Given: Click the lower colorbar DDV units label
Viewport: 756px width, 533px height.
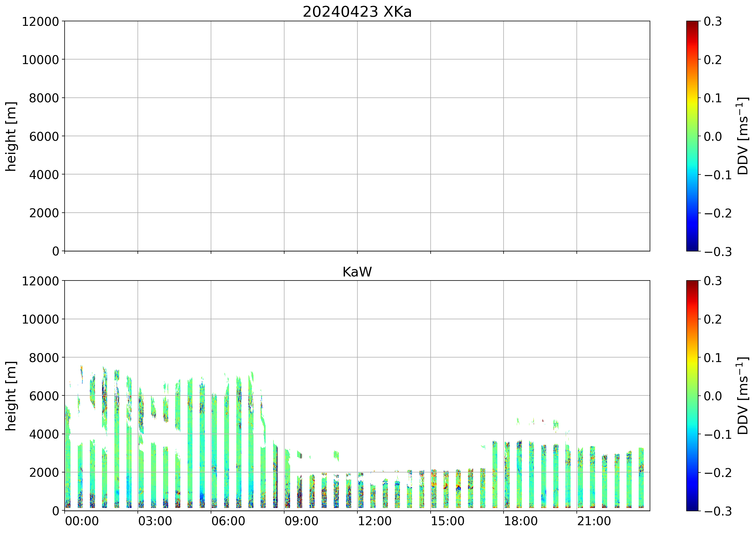Looking at the screenshot, I should click(743, 396).
